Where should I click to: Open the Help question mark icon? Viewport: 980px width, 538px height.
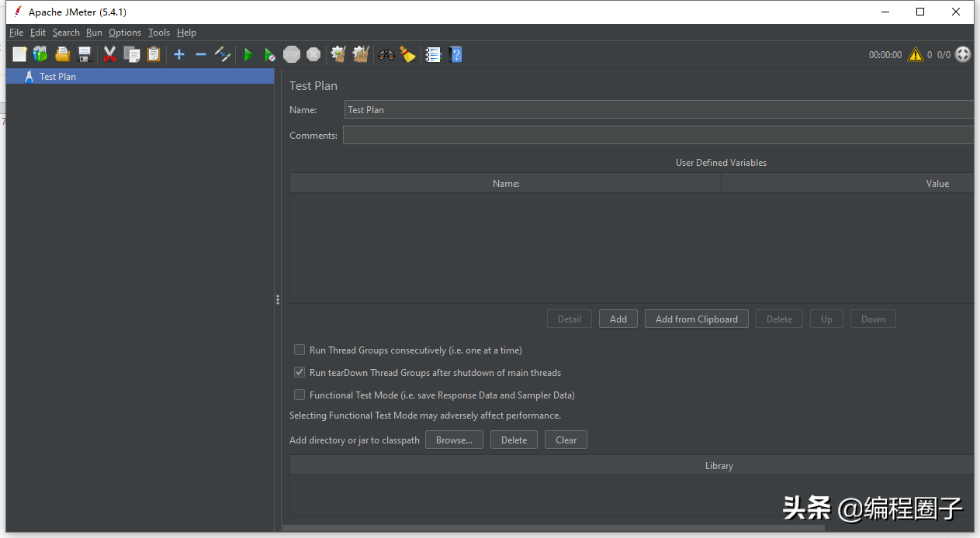455,54
